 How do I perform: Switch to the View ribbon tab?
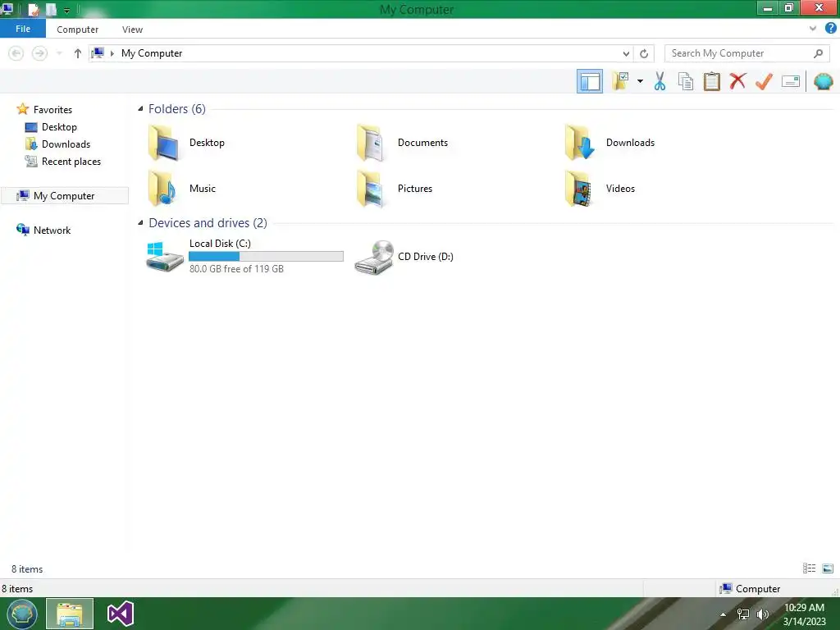132,30
